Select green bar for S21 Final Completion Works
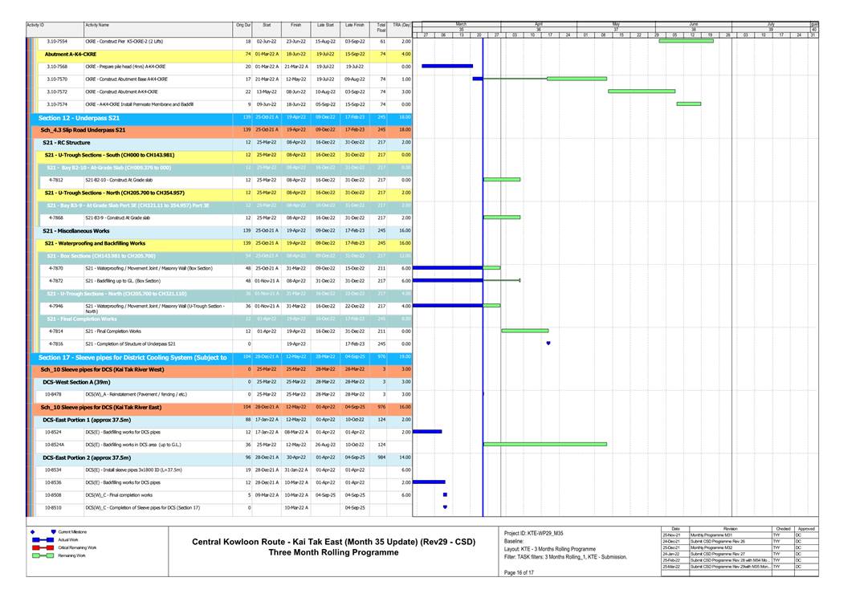 click(x=525, y=331)
